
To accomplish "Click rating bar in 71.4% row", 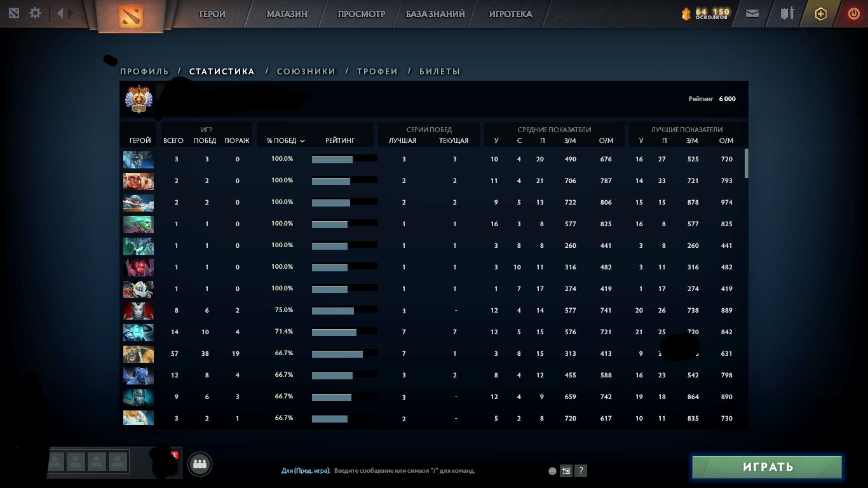I will (344, 332).
